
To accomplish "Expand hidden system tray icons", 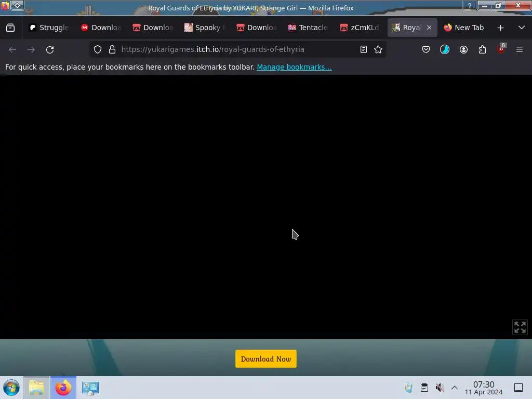I will 455,388.
